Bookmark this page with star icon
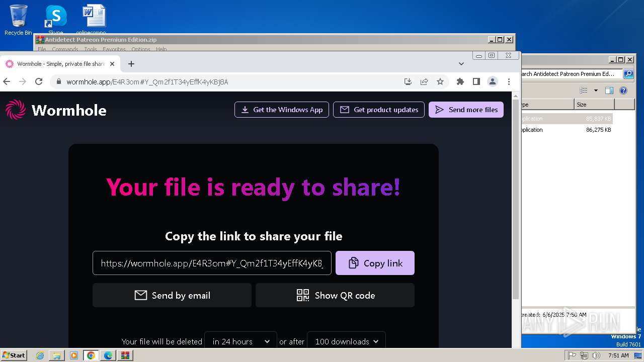 point(440,81)
